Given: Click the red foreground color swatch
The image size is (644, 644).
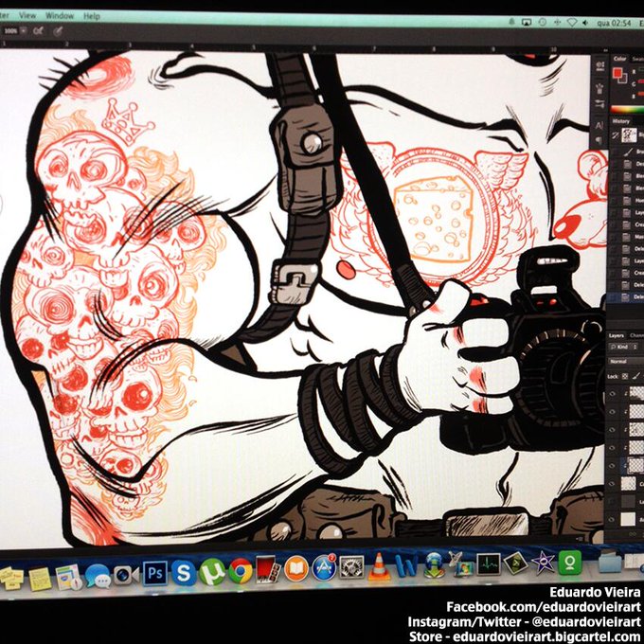Looking at the screenshot, I should pyautogui.click(x=617, y=74).
